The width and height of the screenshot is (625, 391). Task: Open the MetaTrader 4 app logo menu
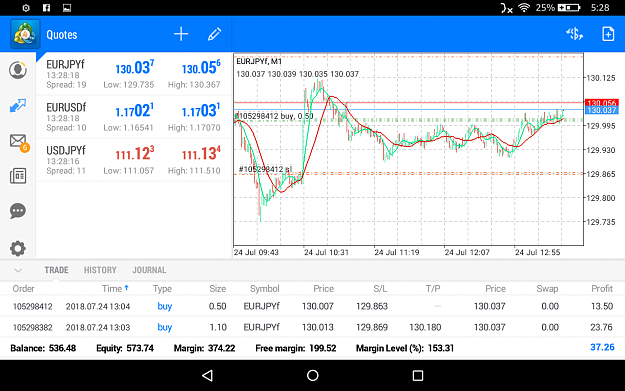point(25,34)
